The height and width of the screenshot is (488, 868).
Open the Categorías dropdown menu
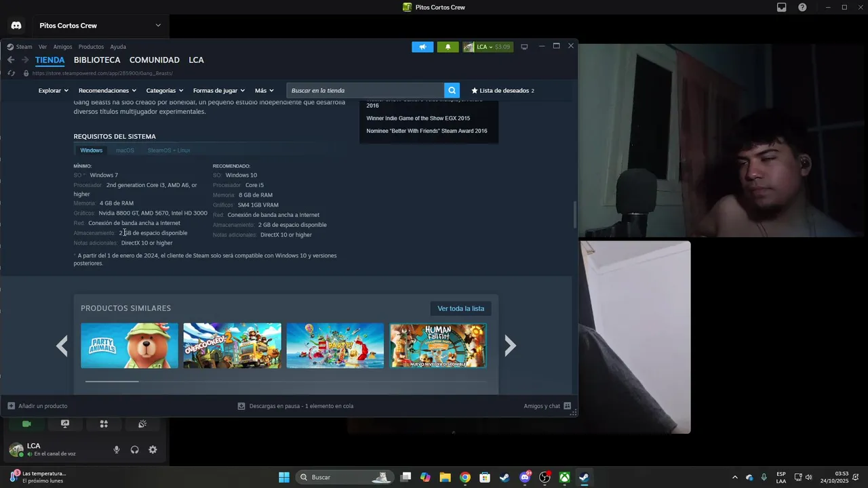pos(165,90)
